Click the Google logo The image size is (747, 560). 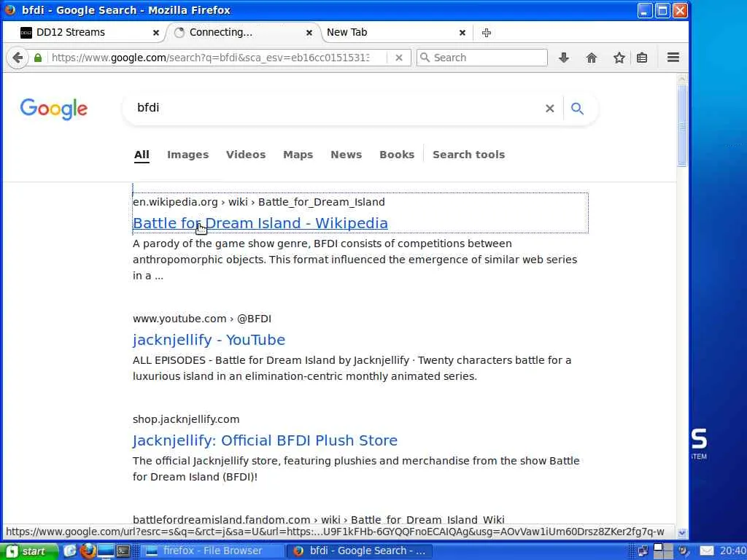click(53, 109)
